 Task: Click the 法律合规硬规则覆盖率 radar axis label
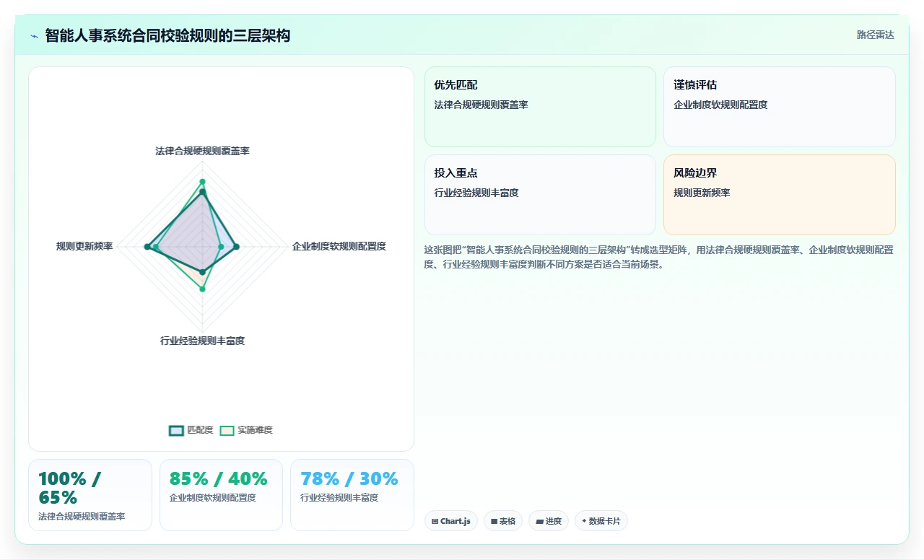pos(202,151)
